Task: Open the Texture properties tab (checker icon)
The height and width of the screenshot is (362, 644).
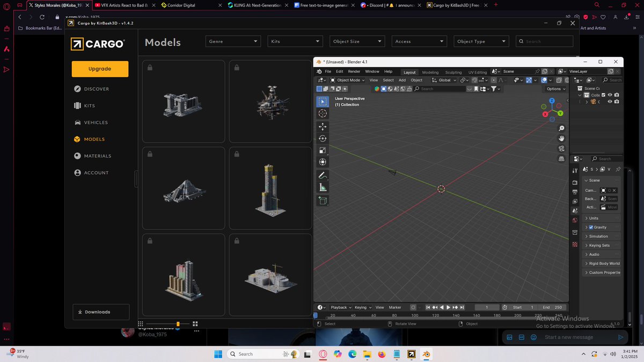Action: click(x=575, y=245)
